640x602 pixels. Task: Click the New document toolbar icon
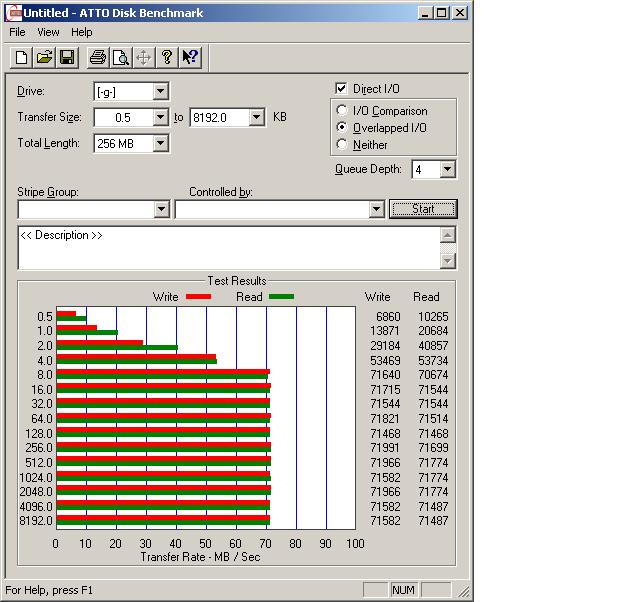click(x=21, y=57)
